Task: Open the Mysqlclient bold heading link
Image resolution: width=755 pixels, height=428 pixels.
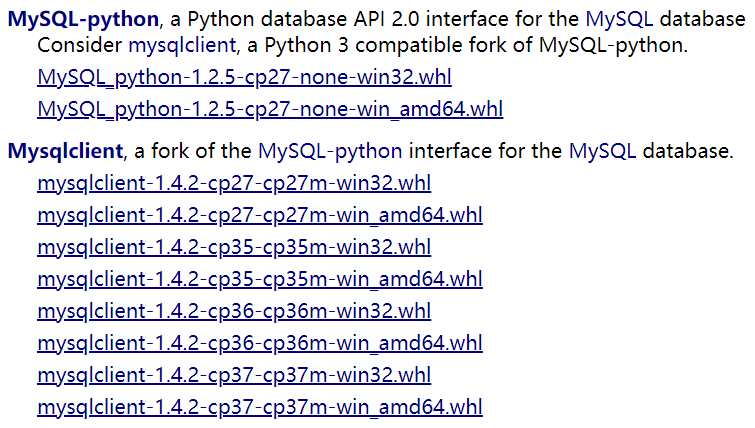Action: coord(65,151)
